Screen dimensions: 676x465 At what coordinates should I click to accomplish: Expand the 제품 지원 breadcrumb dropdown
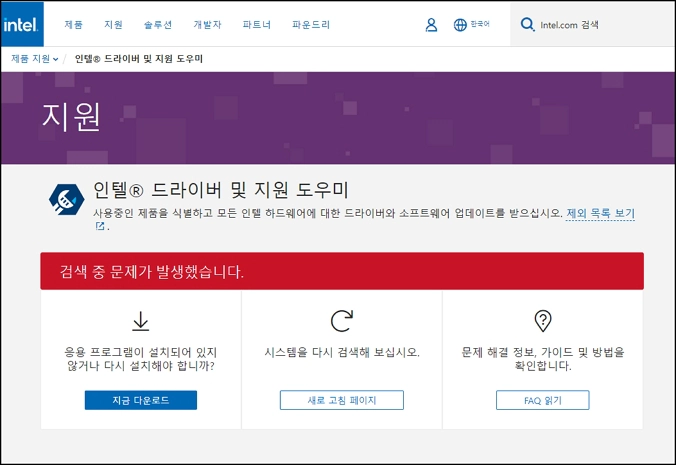(x=34, y=59)
